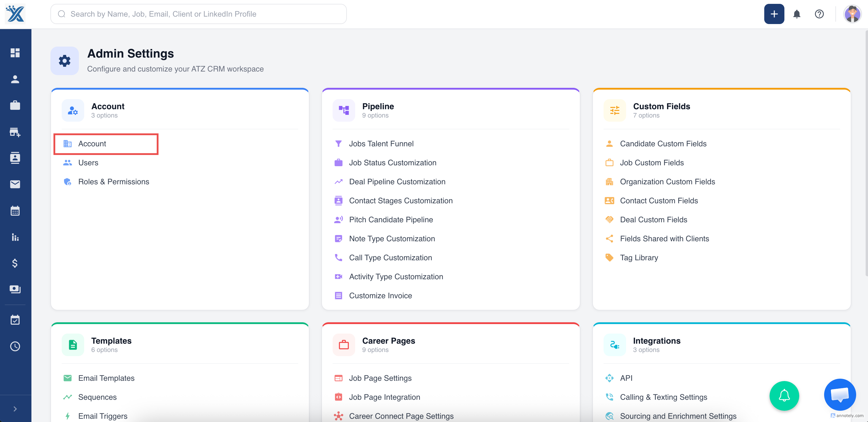Open Job Status Customization
The image size is (868, 422).
point(392,163)
